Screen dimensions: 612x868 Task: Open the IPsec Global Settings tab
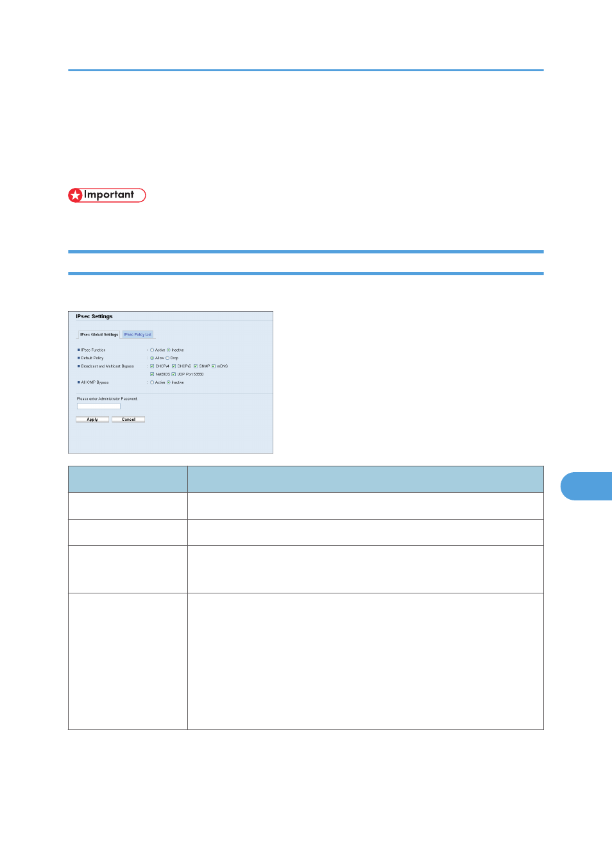[99, 334]
